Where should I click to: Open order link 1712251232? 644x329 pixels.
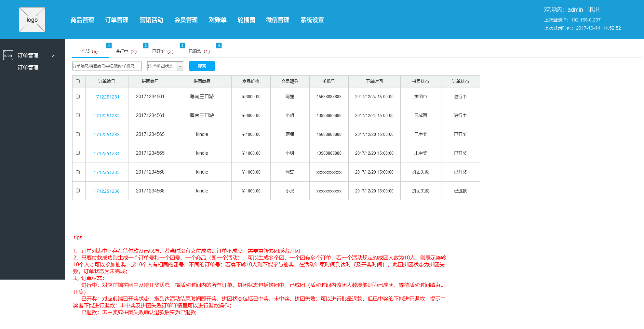tap(107, 116)
